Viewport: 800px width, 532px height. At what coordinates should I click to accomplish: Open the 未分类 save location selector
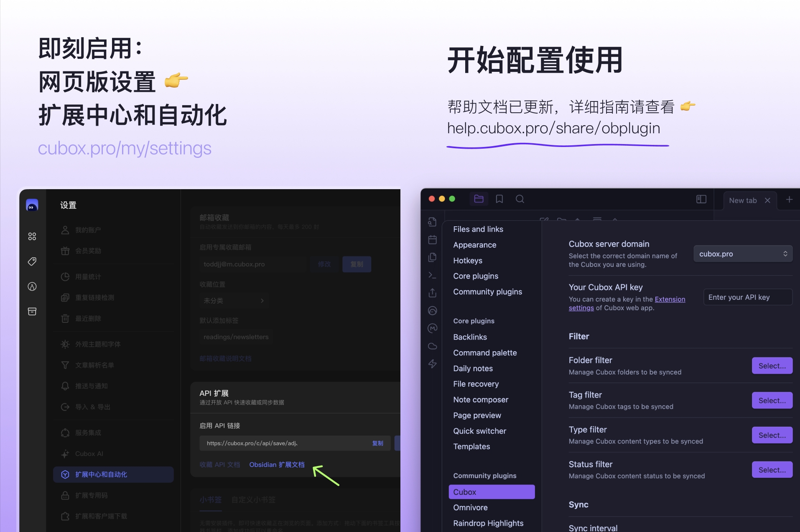[x=234, y=301]
